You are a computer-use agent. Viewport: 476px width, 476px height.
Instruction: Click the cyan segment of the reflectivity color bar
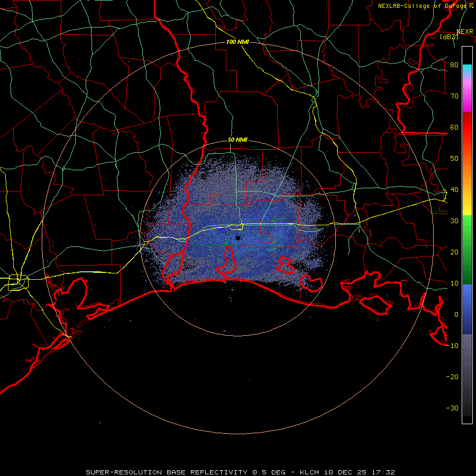[x=467, y=69]
